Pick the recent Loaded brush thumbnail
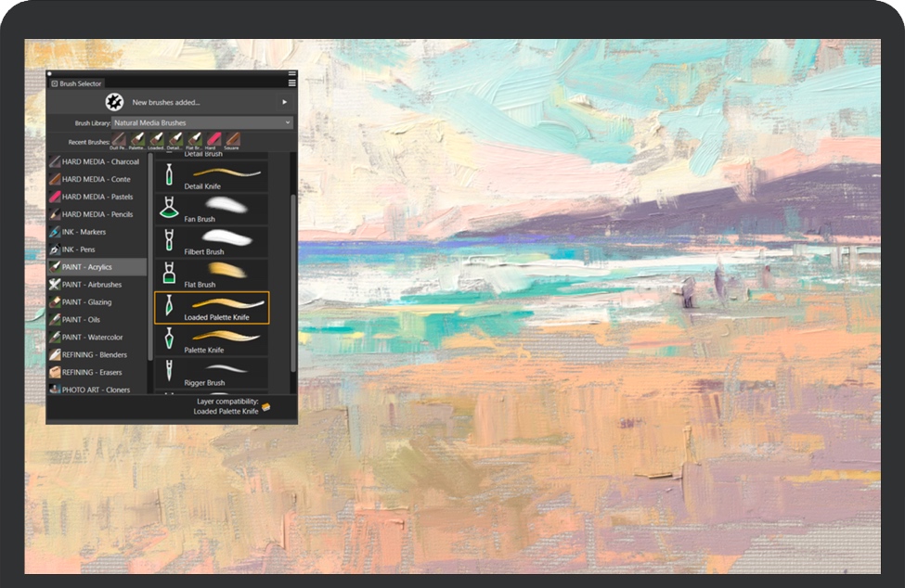Viewport: 905px width, 588px height. 157,140
